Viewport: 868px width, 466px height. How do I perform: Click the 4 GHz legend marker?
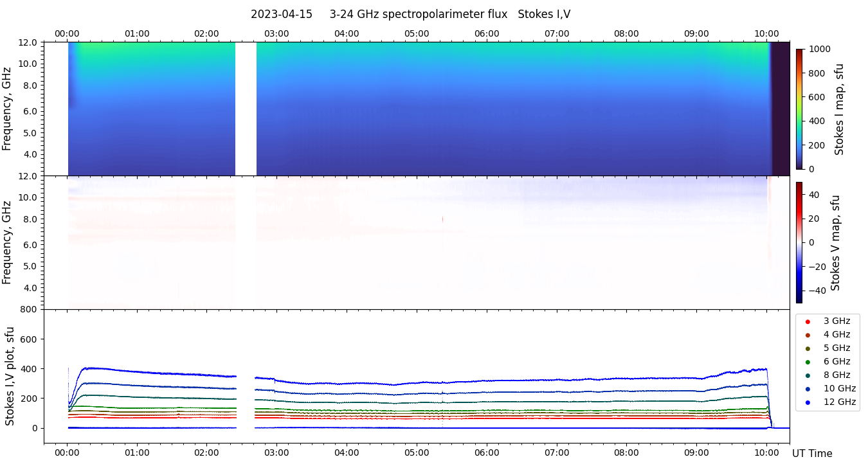pos(808,335)
